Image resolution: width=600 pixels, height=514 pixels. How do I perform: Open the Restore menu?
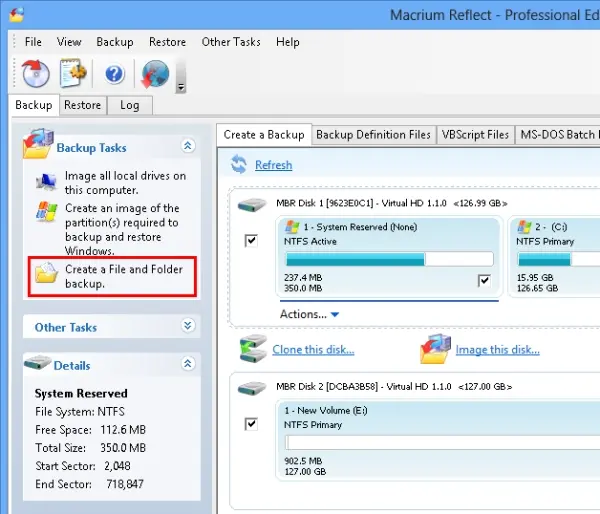pos(167,42)
